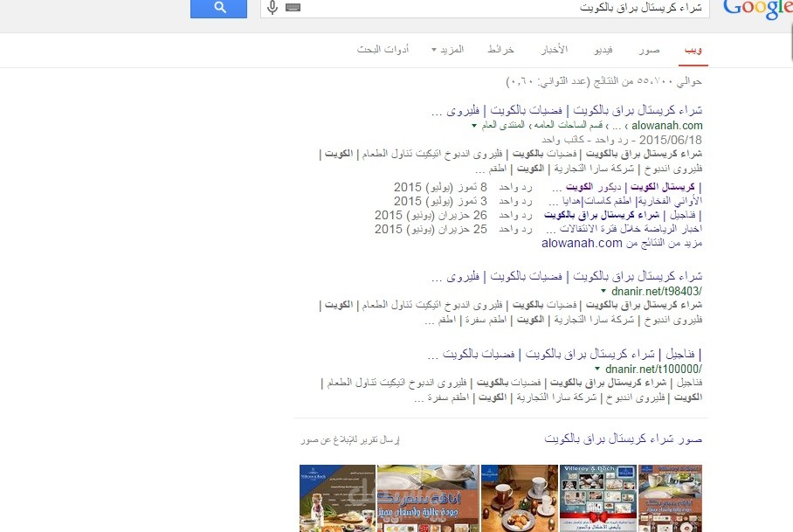Open the on-screen keyboard icon
Viewport: 793px width, 532px height.
293,8
